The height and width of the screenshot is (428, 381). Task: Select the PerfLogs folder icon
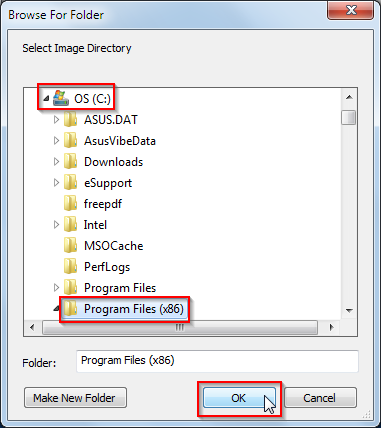71,267
